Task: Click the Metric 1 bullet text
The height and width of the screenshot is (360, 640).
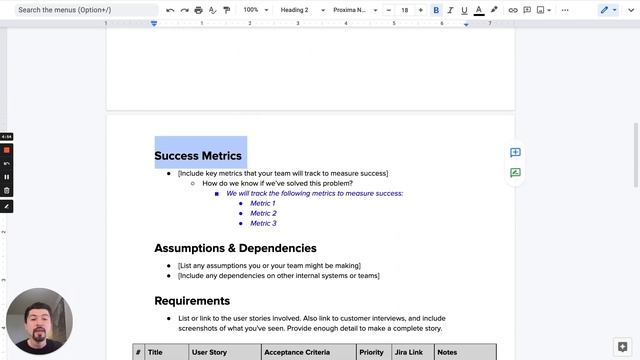Action: coord(263,203)
